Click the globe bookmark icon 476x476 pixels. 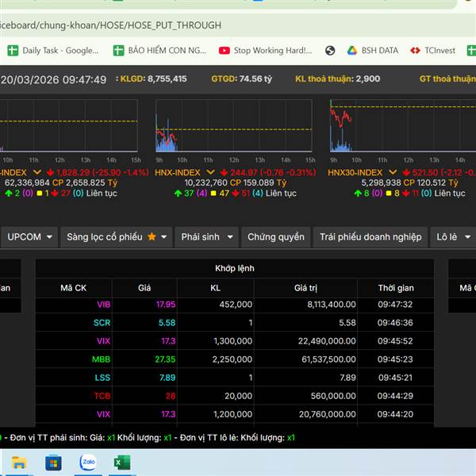tap(330, 51)
